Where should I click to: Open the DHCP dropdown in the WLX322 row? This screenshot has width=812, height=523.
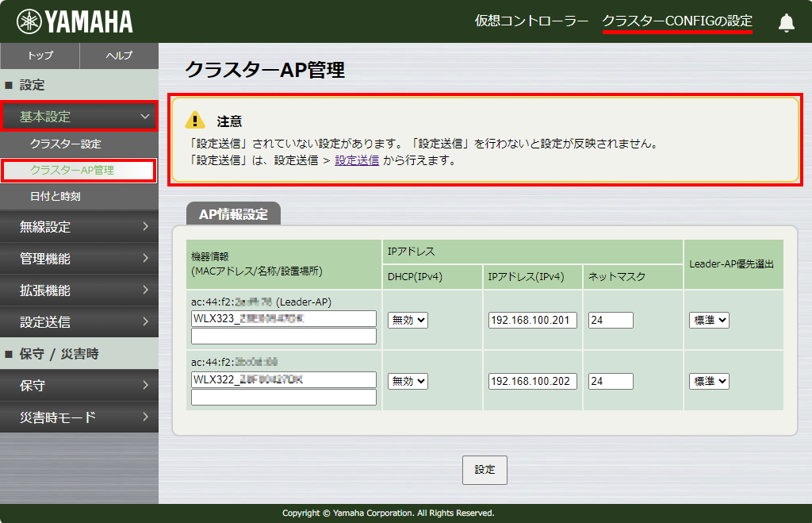click(408, 381)
